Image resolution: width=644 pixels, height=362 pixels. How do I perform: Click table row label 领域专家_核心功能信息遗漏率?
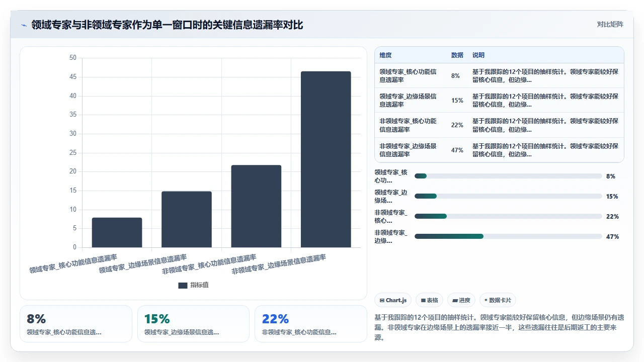[x=408, y=76]
